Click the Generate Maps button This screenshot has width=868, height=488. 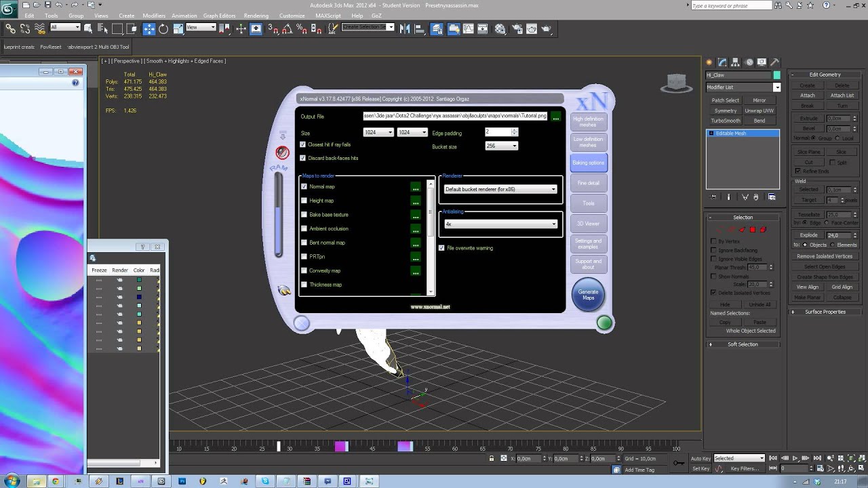coord(588,295)
